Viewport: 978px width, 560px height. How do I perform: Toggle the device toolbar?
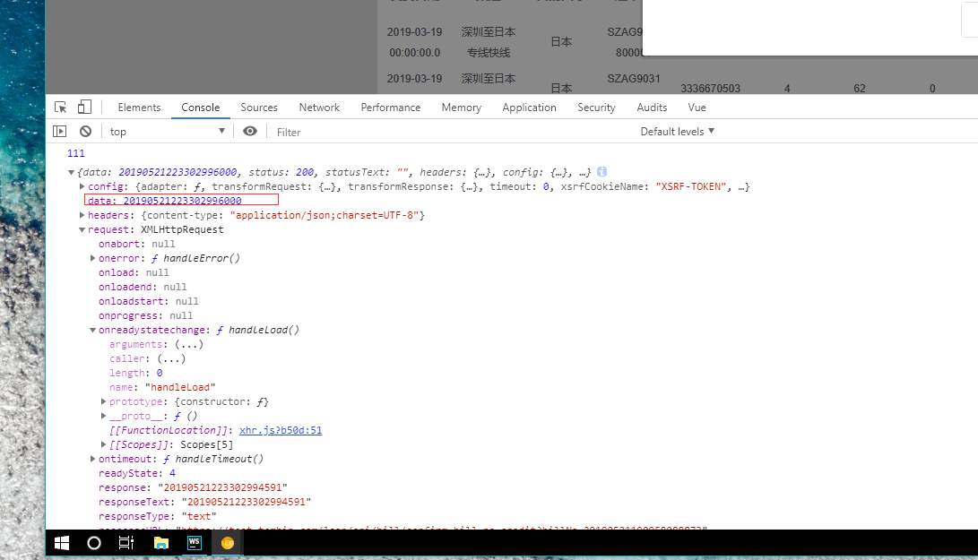pyautogui.click(x=83, y=107)
